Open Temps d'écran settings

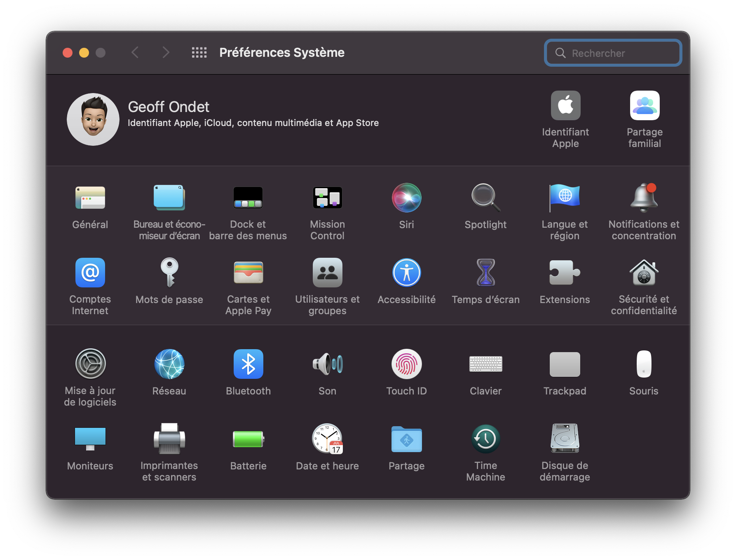[486, 273]
